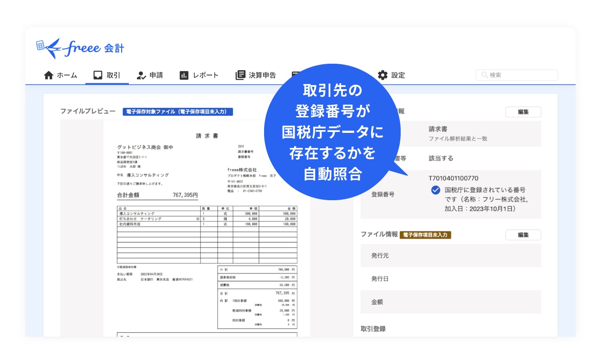601x364 pixels.
Task: Click the 電子保存項目未入力 badge
Action: click(x=425, y=235)
